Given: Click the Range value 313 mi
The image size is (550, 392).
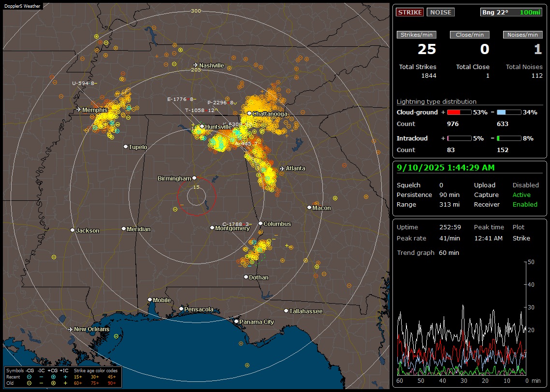Looking at the screenshot, I should pyautogui.click(x=449, y=204).
